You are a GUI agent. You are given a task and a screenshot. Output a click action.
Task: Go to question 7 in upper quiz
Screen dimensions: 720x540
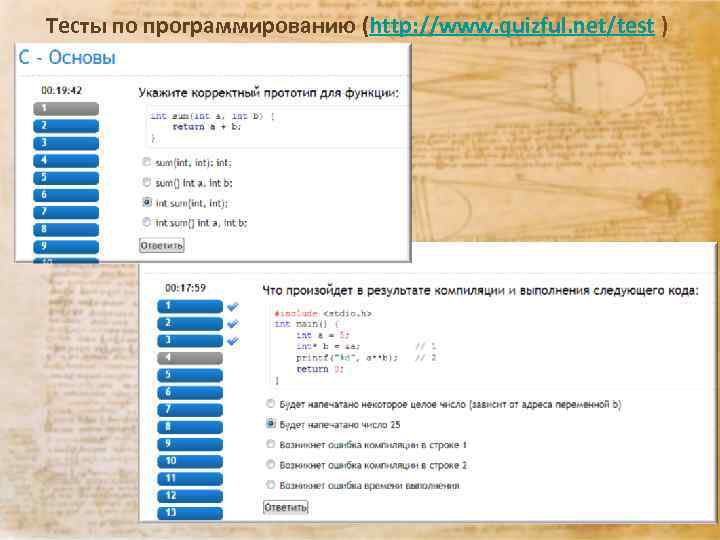66,212
